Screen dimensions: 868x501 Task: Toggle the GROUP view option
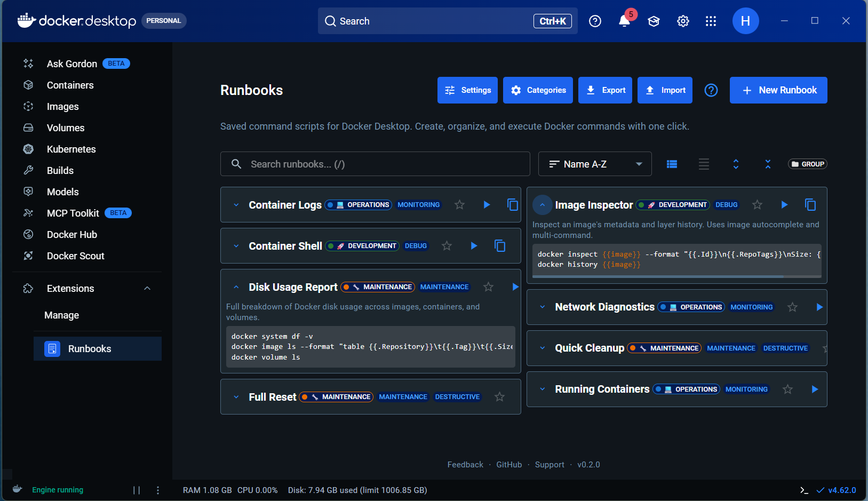807,164
